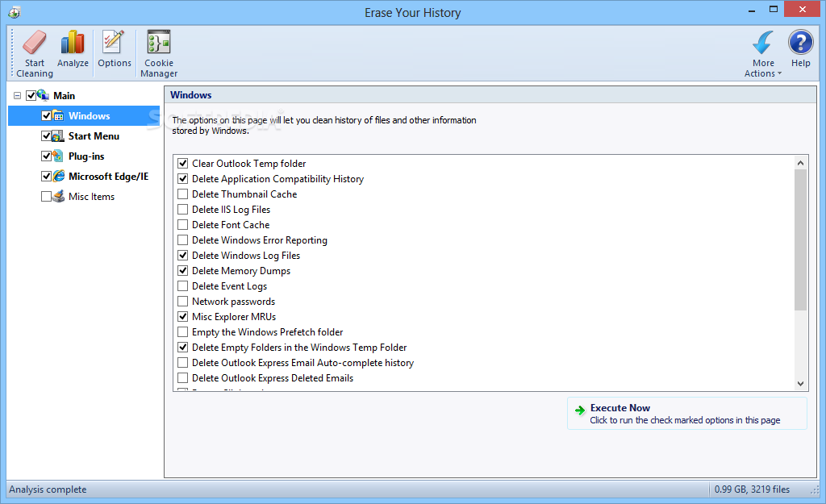Open the More Actions dropdown arrow
The height and width of the screenshot is (504, 826).
pos(780,73)
